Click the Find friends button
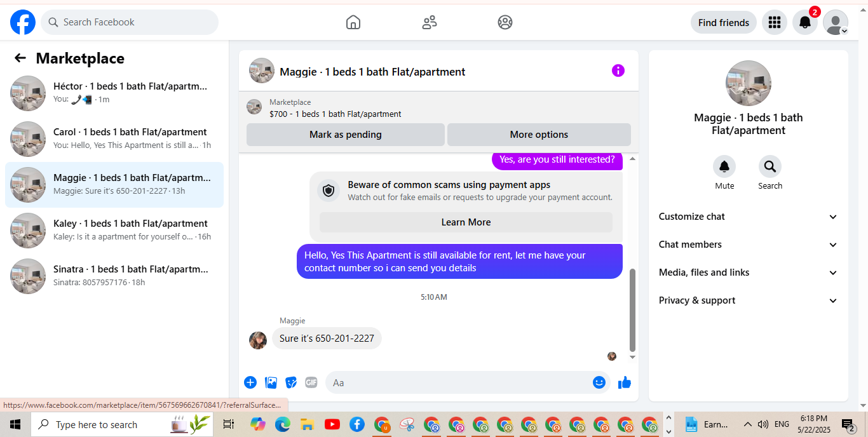This screenshot has width=868, height=437. [x=724, y=22]
